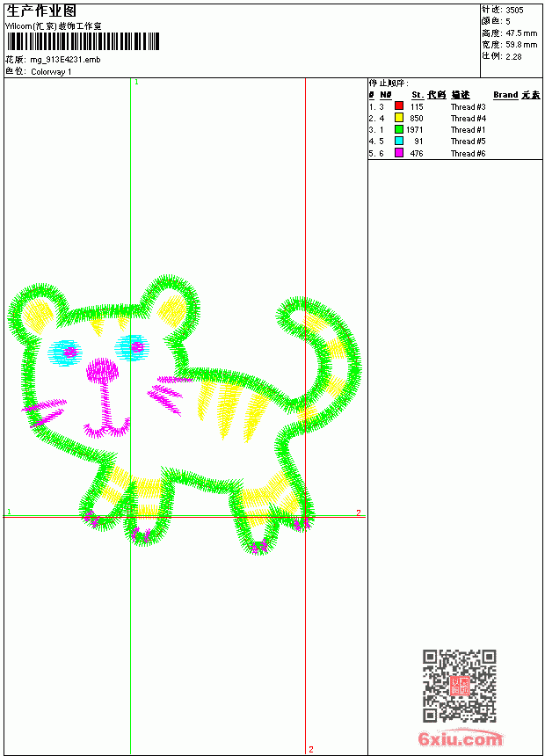Click the Colorway 1 label
This screenshot has width=545, height=756.
(51, 72)
